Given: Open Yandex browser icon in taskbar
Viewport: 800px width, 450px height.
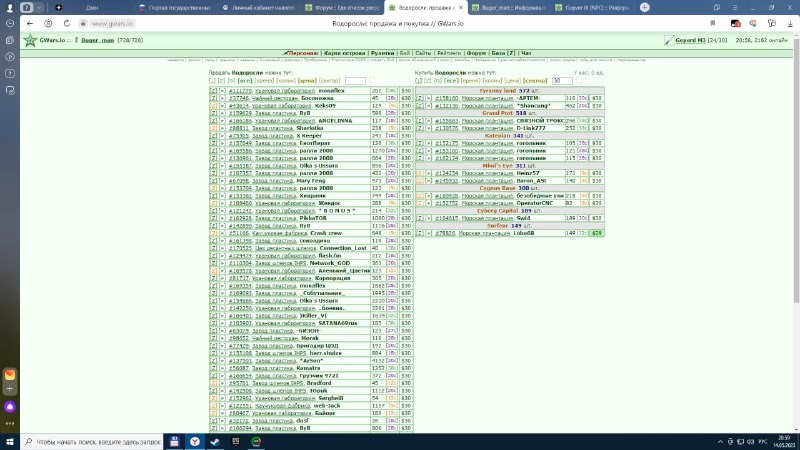Looking at the screenshot, I should [x=194, y=442].
